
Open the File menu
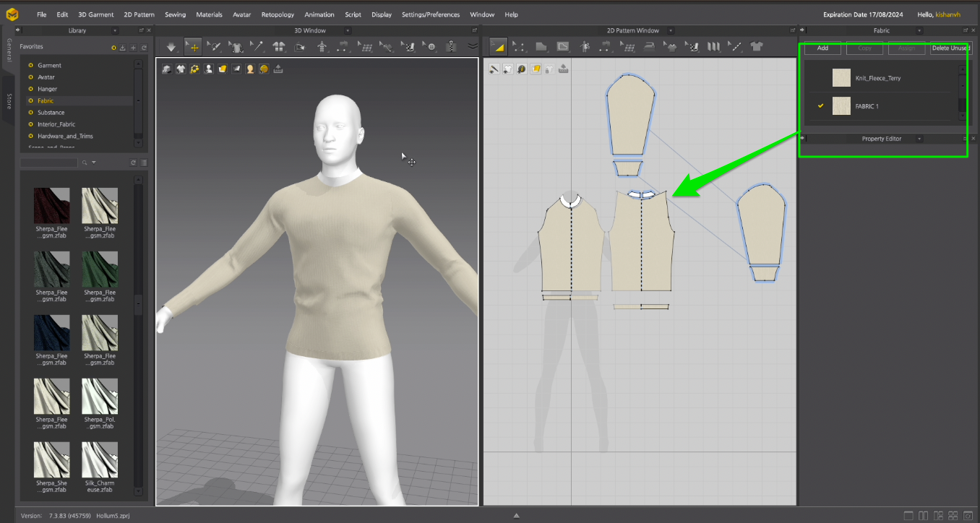point(41,14)
